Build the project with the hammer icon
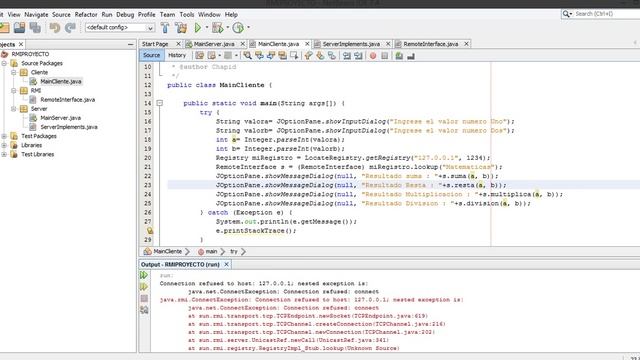Viewport: 640px width, 360px height. pyautogui.click(x=165, y=27)
